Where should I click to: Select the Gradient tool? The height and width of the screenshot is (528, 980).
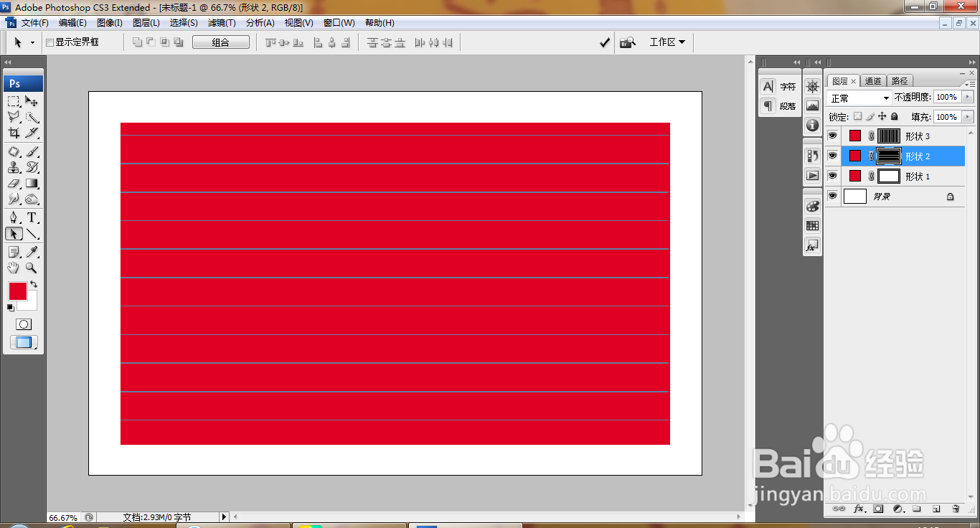(32, 184)
